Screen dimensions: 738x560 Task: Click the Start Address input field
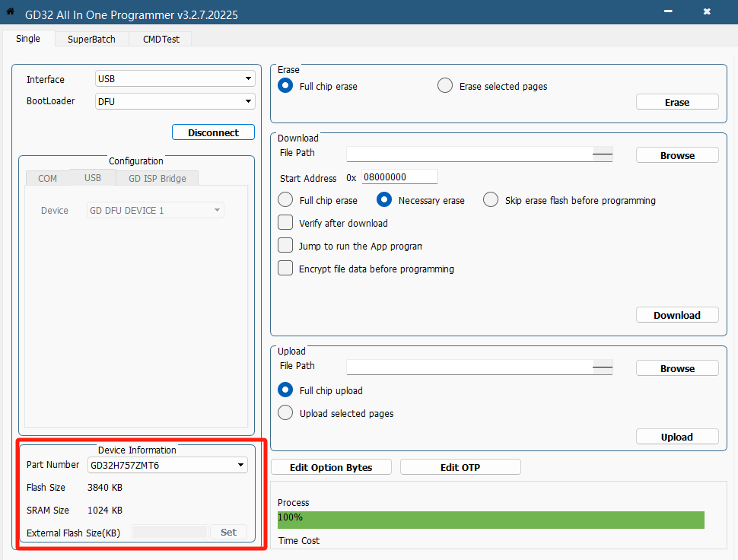pos(399,177)
